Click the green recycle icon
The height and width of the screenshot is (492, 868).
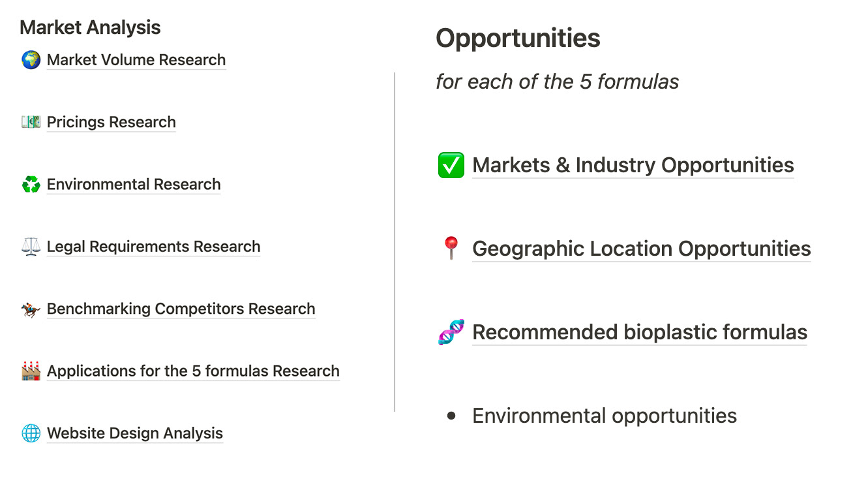[x=31, y=185]
